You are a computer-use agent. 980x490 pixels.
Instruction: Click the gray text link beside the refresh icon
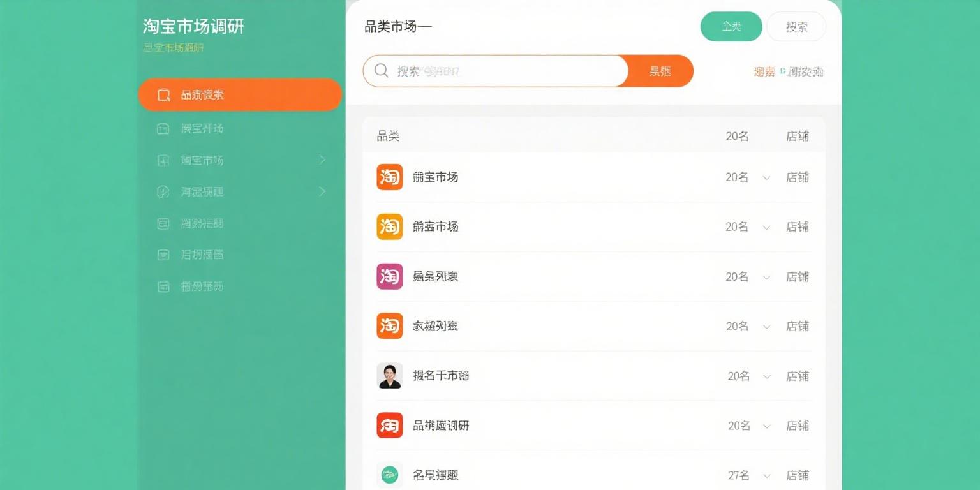806,71
